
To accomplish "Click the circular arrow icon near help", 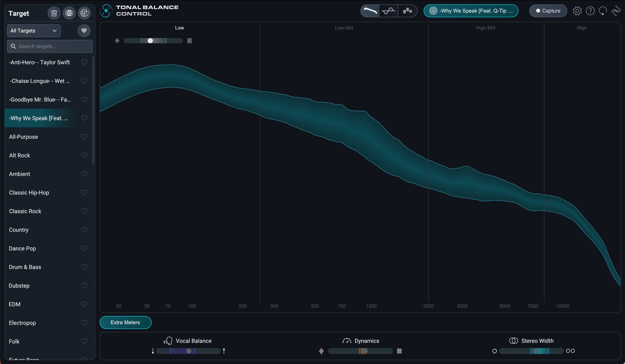I will [603, 11].
